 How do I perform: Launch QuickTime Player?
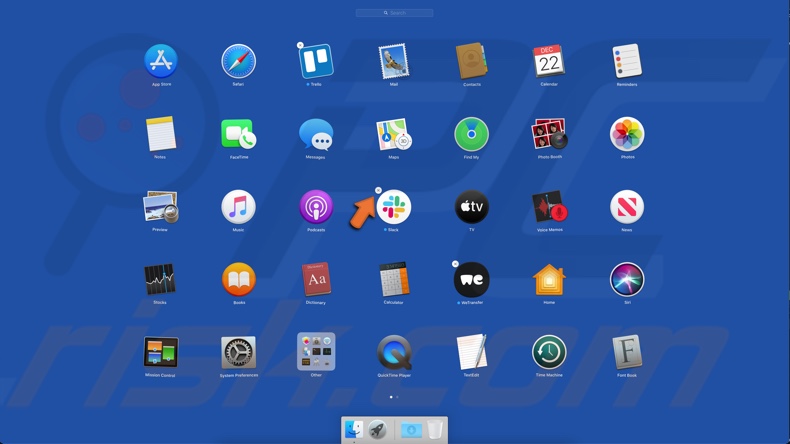coord(394,352)
